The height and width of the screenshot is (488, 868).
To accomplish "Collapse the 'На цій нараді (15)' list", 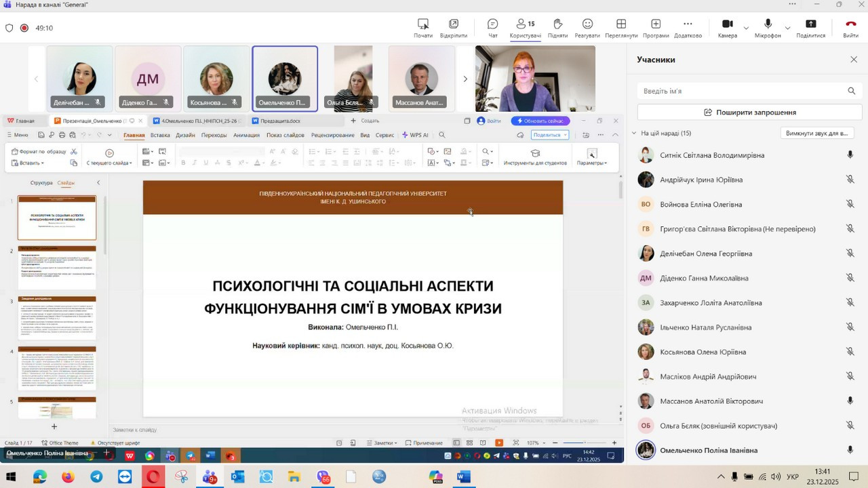I will click(x=634, y=134).
